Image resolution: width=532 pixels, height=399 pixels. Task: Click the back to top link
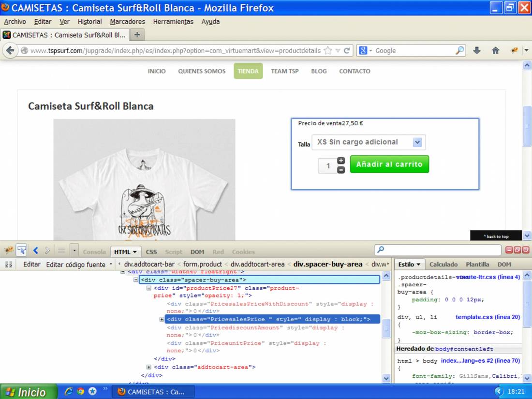[496, 236]
